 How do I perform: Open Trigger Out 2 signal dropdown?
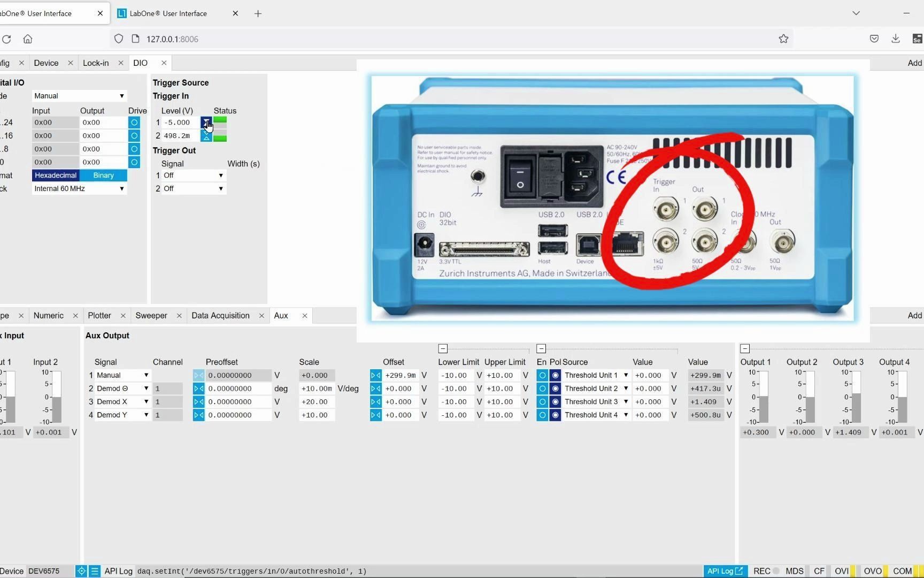tap(194, 189)
